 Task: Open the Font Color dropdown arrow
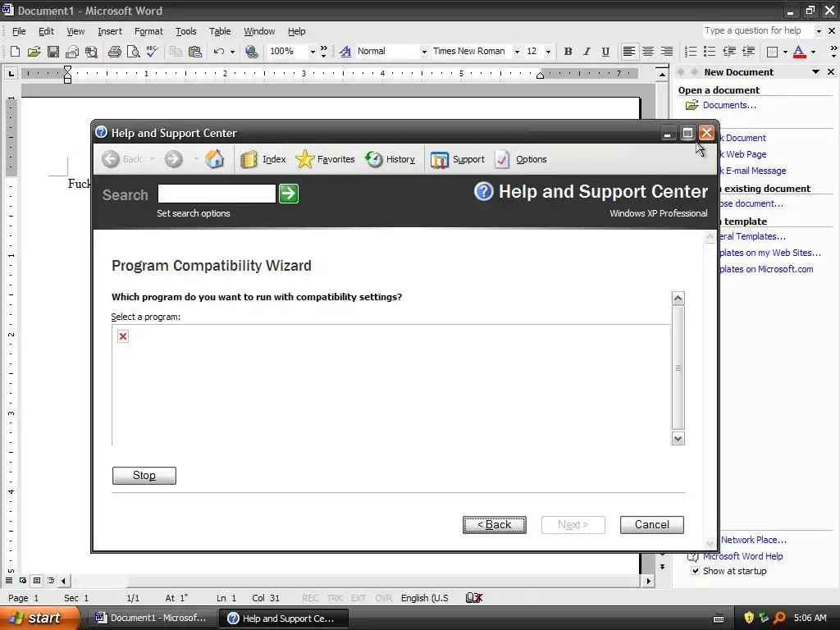click(x=813, y=52)
